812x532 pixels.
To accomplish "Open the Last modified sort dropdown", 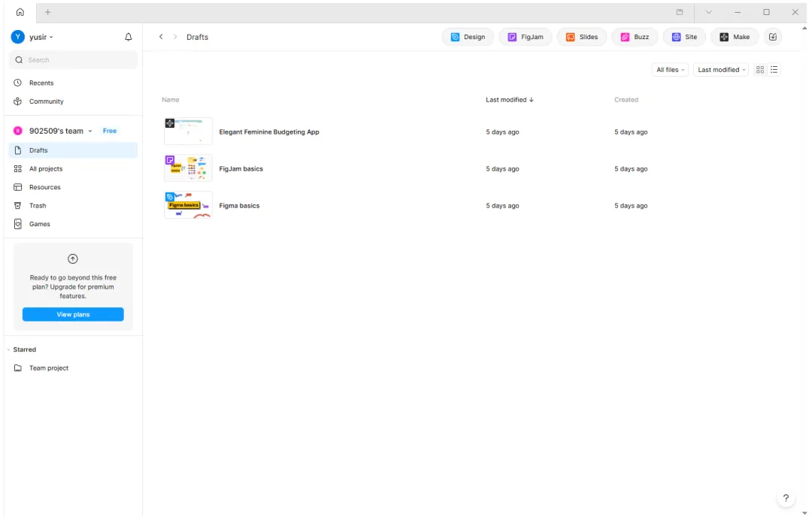I will pyautogui.click(x=721, y=70).
